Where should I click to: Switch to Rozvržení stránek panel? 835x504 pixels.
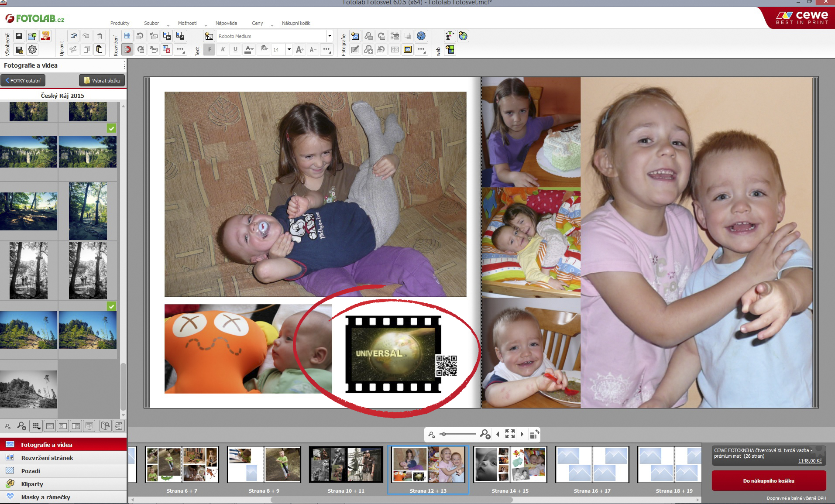(x=47, y=458)
